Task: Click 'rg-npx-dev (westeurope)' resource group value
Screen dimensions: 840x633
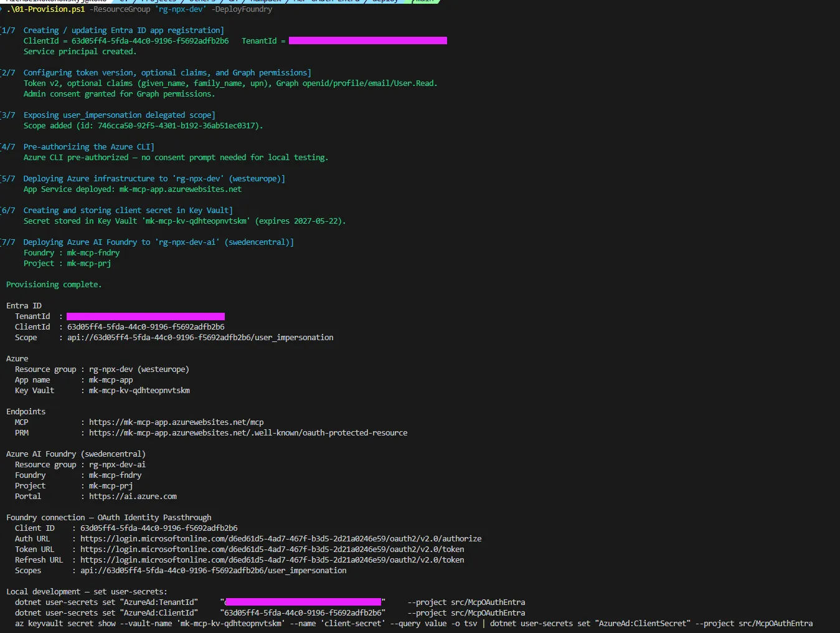Action: 139,369
